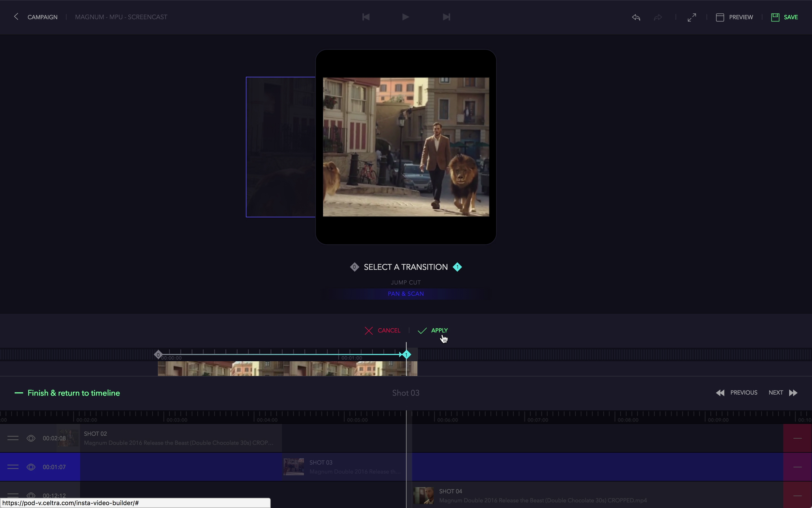Viewport: 812px width, 508px height.
Task: Select the keyframe 0 diamond beside SELECT A TRANSITION
Action: tap(354, 267)
